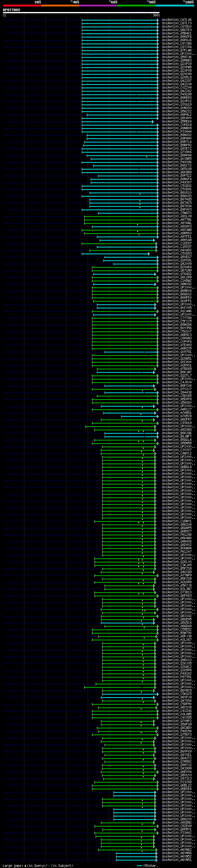The image size is (197, 868).
Task: Choose the UniRef100_P49397 hit
Action: coord(177,182)
